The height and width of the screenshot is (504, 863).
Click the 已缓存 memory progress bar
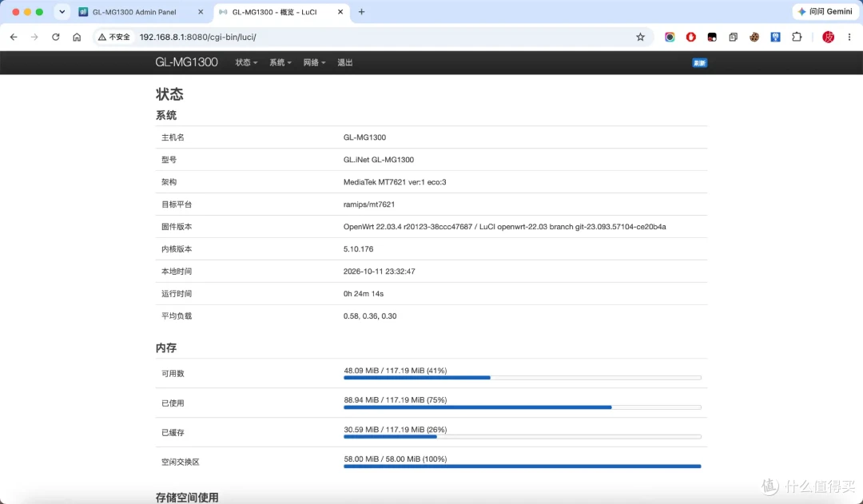[523, 436]
